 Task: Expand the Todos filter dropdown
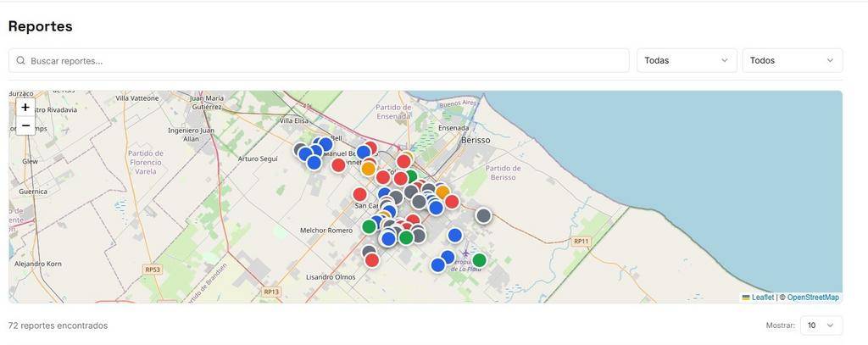click(792, 61)
